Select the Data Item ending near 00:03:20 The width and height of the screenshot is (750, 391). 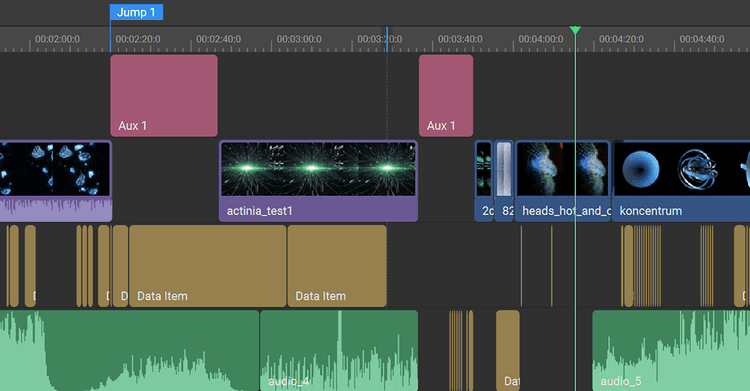[337, 266]
